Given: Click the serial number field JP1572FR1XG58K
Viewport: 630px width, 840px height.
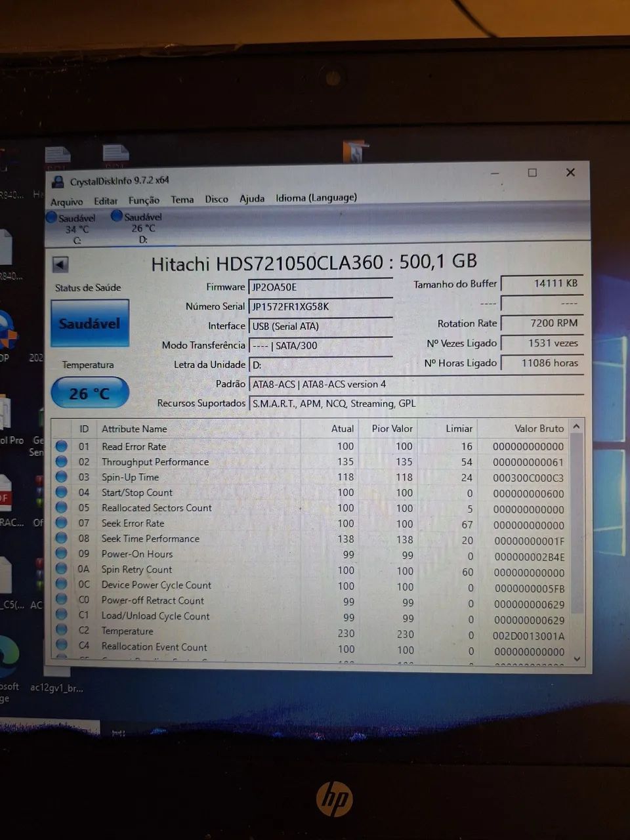Looking at the screenshot, I should (320, 306).
